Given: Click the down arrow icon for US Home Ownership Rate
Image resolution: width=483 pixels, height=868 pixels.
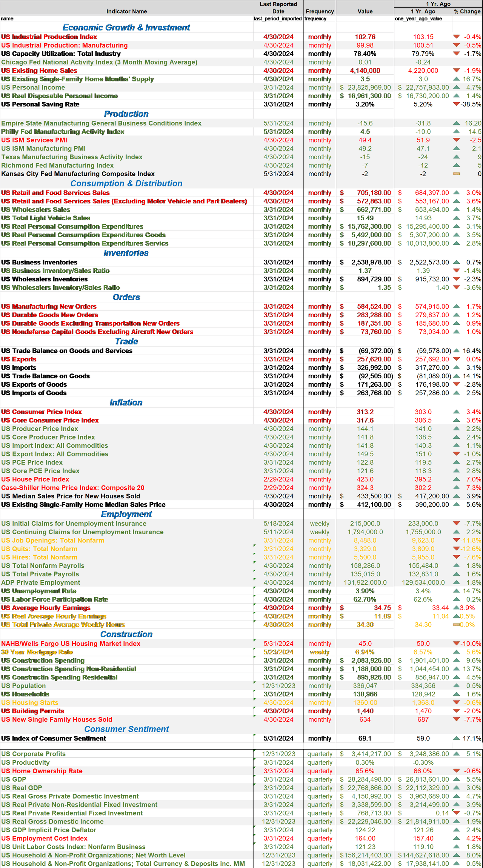Looking at the screenshot, I should click(x=457, y=771).
